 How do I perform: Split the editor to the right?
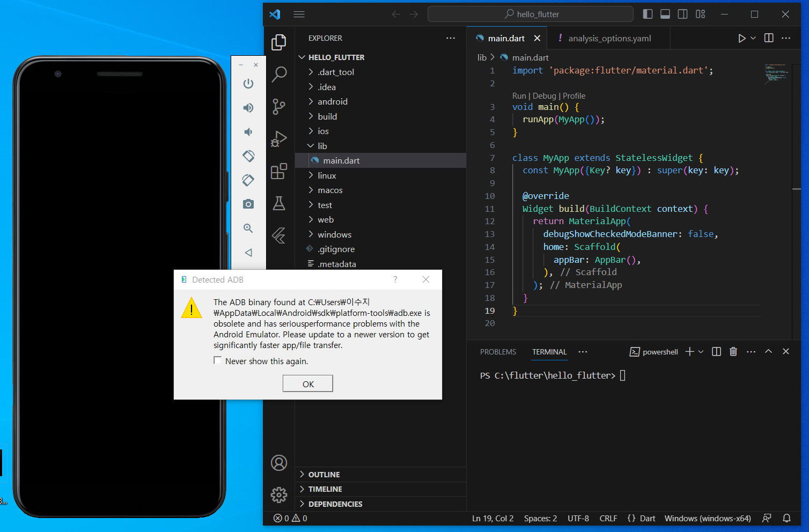[x=769, y=38]
